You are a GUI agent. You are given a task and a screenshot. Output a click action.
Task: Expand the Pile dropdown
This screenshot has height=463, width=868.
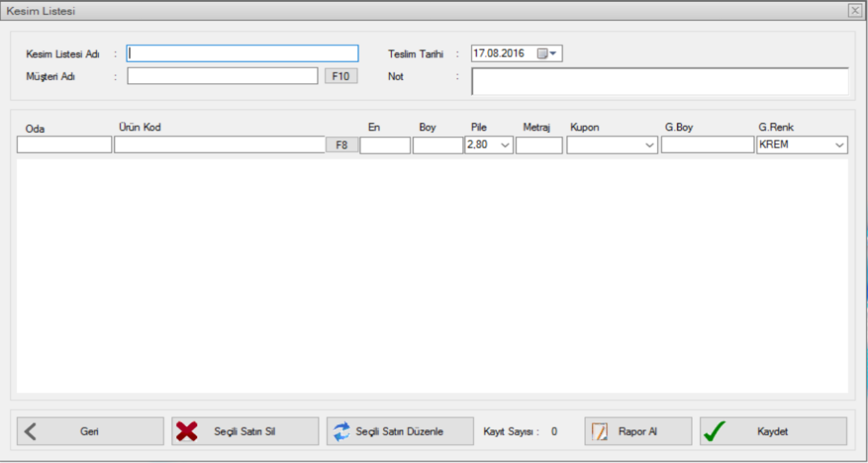point(506,145)
